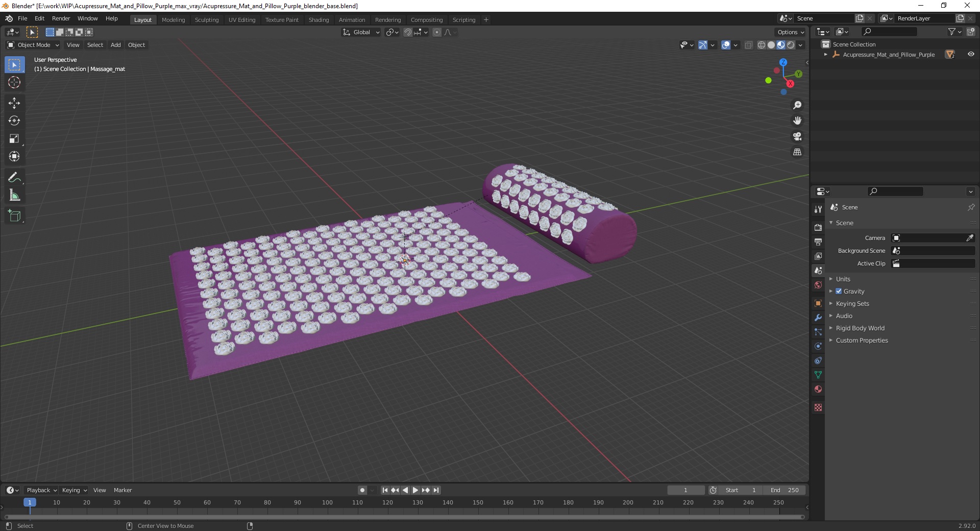Select the Annotate tool
980x531 pixels.
pos(14,178)
